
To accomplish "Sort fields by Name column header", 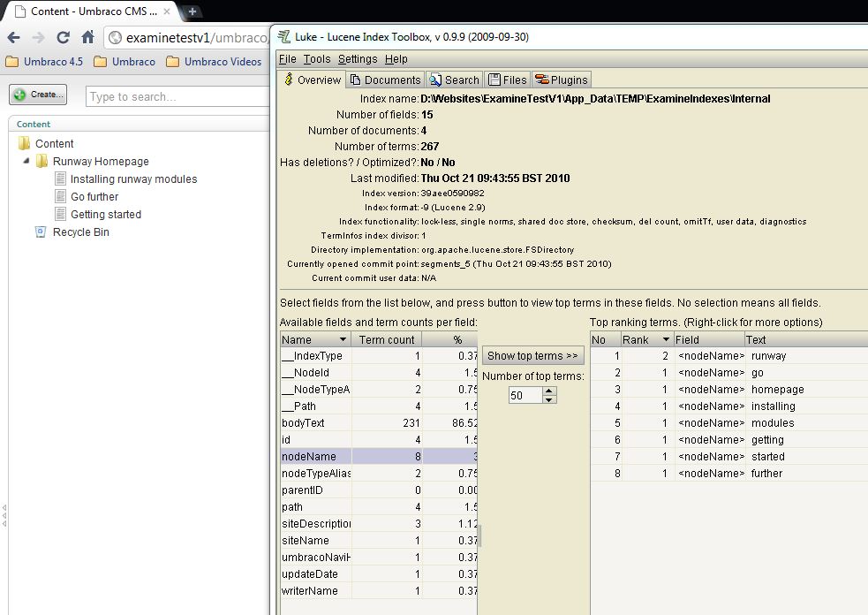I will click(315, 339).
